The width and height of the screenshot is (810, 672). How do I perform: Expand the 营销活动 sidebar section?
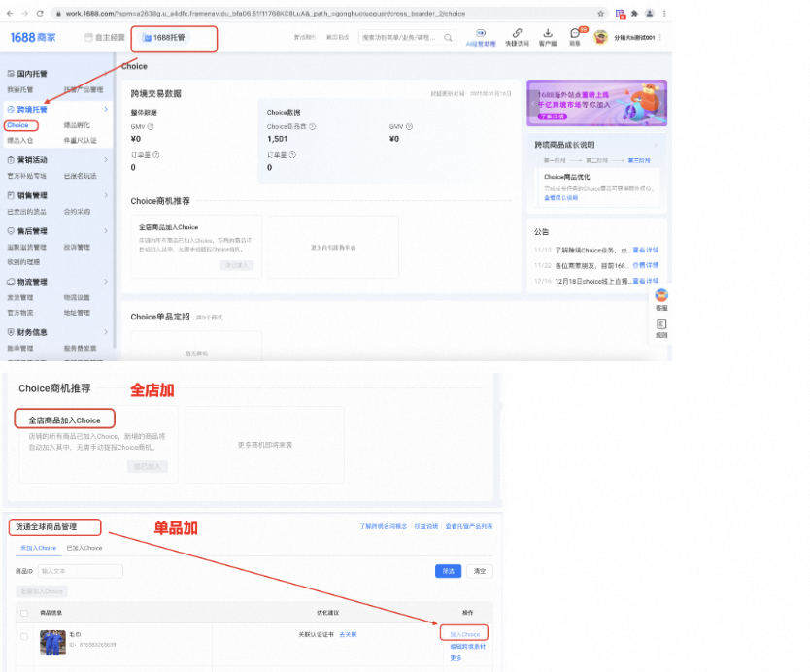(x=105, y=160)
